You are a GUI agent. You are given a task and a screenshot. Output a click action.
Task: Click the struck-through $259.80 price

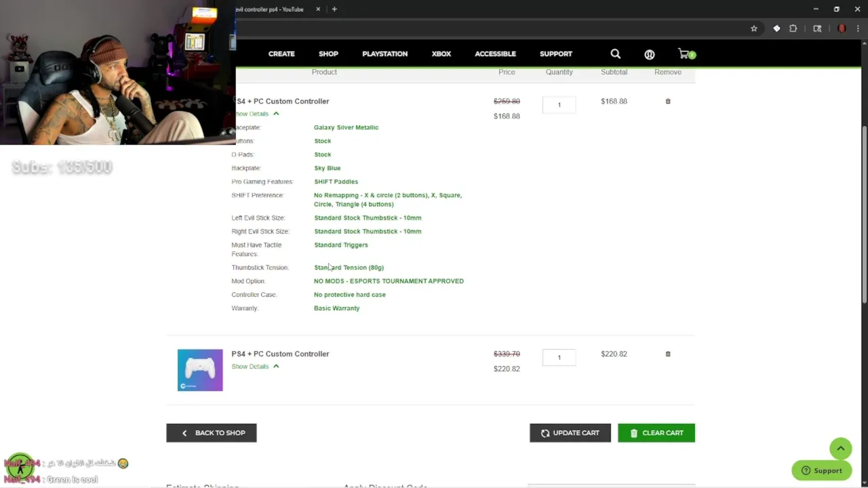(x=507, y=101)
